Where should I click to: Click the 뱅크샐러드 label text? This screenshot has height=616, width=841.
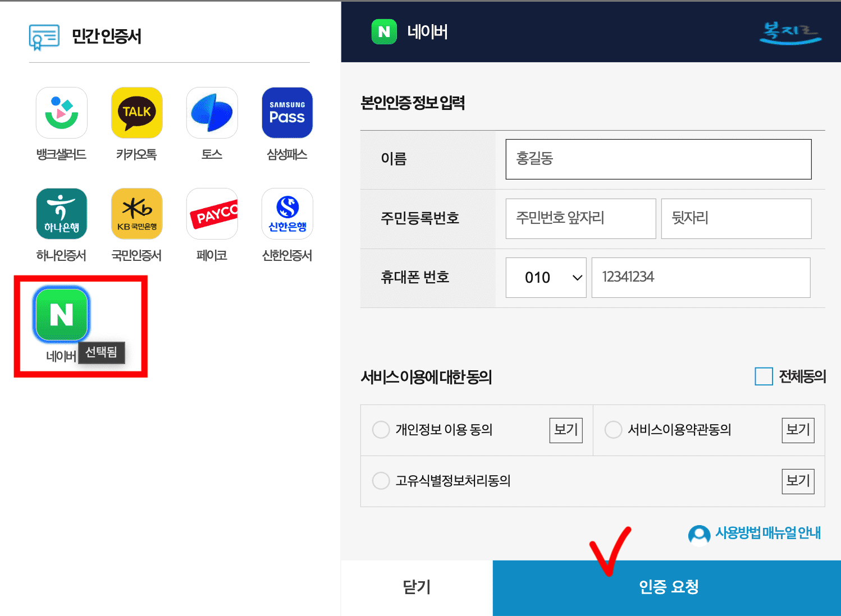(x=61, y=154)
